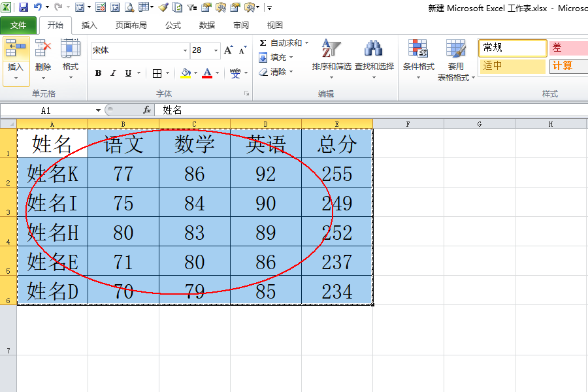Select the cell containing 255
Viewport: 588px width, 392px height.
(336, 172)
